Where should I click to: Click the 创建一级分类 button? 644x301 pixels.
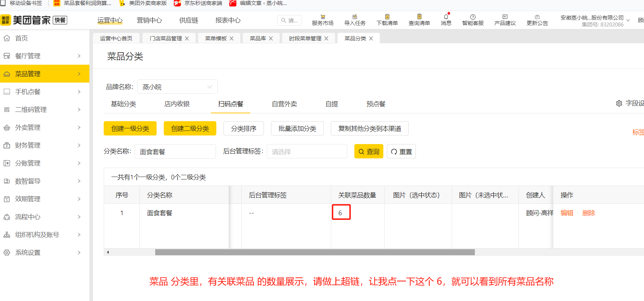[x=130, y=129]
